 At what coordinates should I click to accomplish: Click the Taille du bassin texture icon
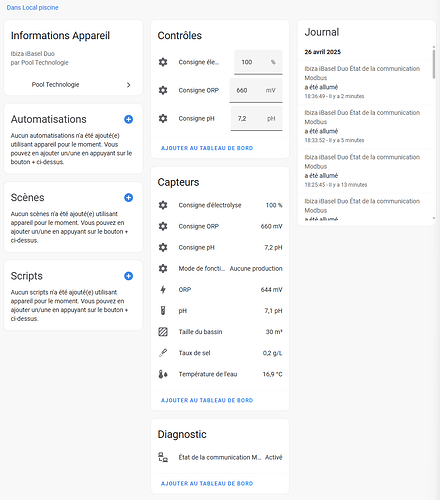click(163, 332)
